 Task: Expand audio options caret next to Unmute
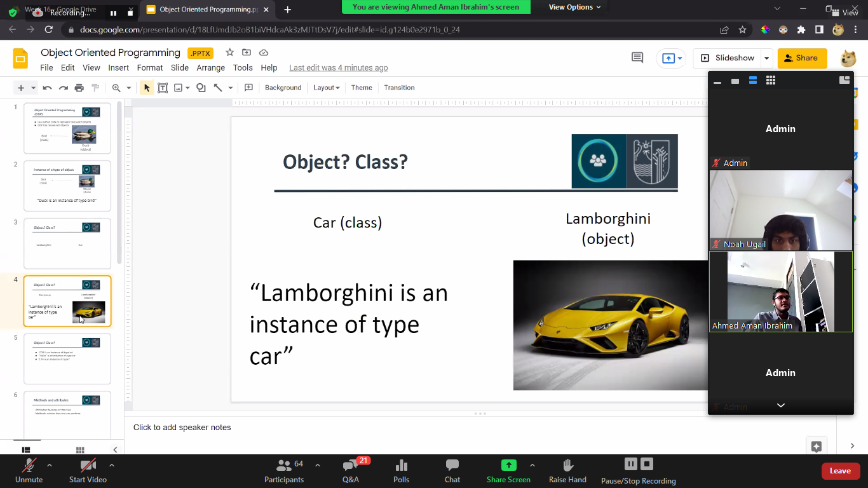pyautogui.click(x=50, y=465)
